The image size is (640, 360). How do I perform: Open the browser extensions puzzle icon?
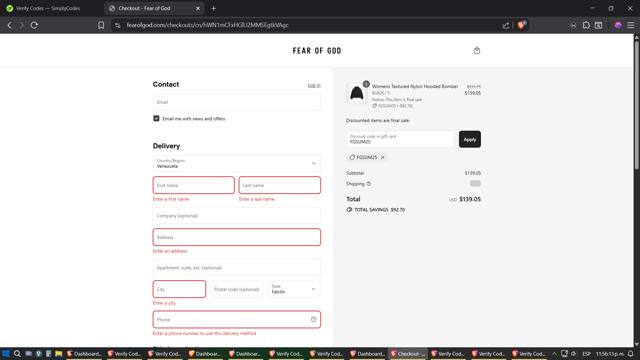click(586, 25)
